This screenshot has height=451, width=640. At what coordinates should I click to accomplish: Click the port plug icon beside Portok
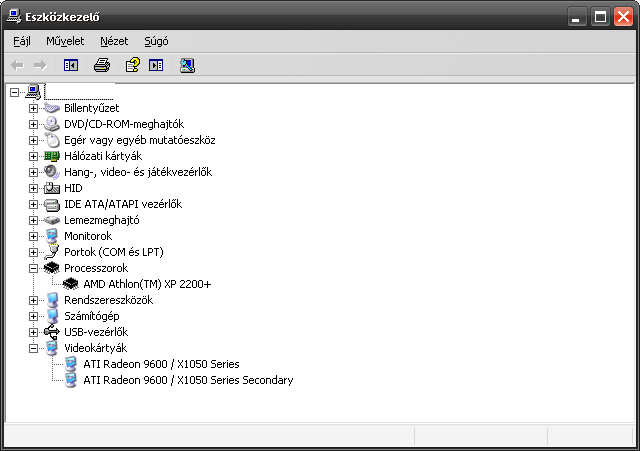click(x=52, y=252)
